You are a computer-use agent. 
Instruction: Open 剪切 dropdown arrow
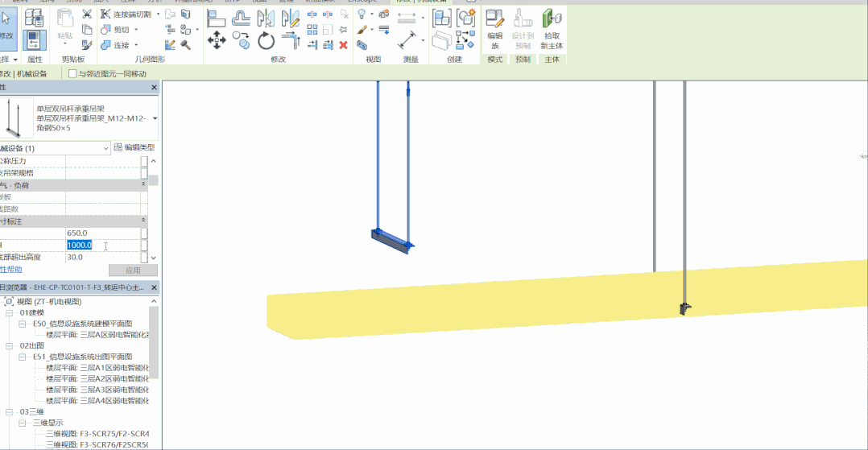(136, 29)
